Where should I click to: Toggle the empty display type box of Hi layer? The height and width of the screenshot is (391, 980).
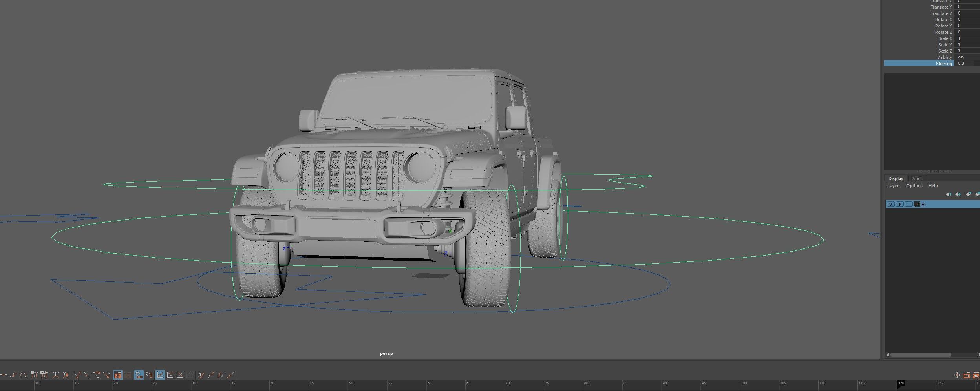(x=909, y=205)
